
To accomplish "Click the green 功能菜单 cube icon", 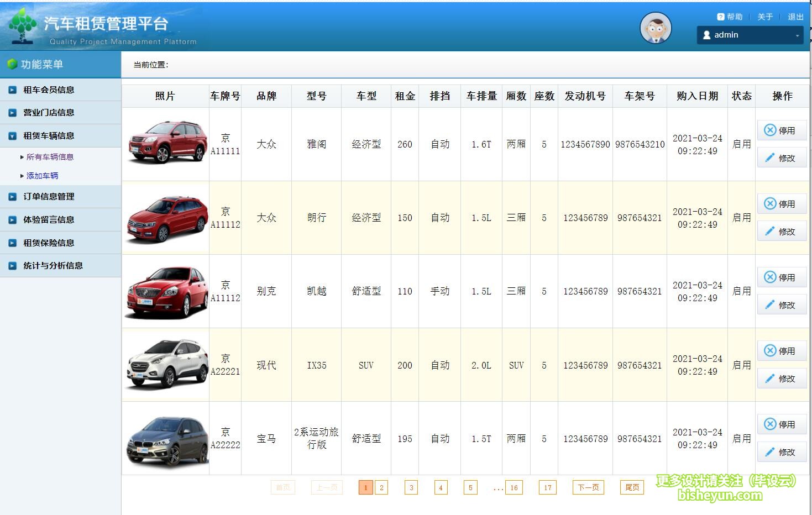I will 12,64.
